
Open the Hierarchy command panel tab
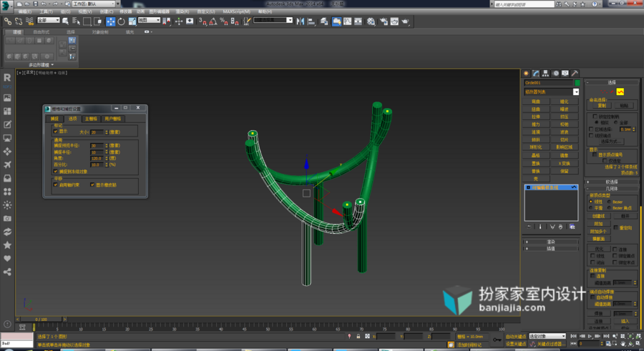[545, 73]
